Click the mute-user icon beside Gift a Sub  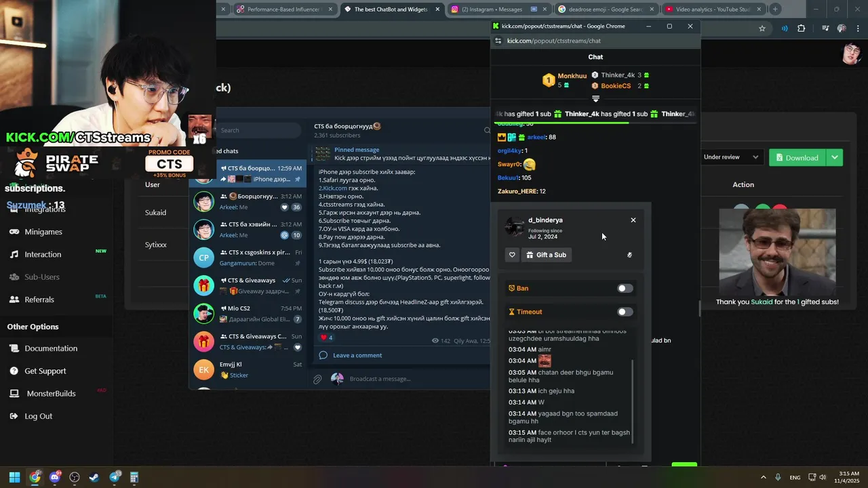coord(629,255)
